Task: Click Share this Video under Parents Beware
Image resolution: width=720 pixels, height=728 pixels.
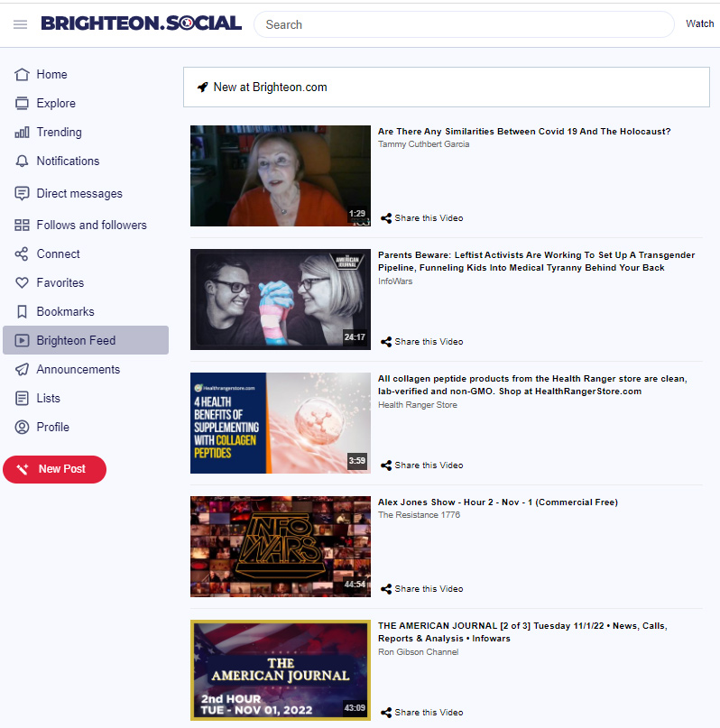Action: (x=429, y=342)
